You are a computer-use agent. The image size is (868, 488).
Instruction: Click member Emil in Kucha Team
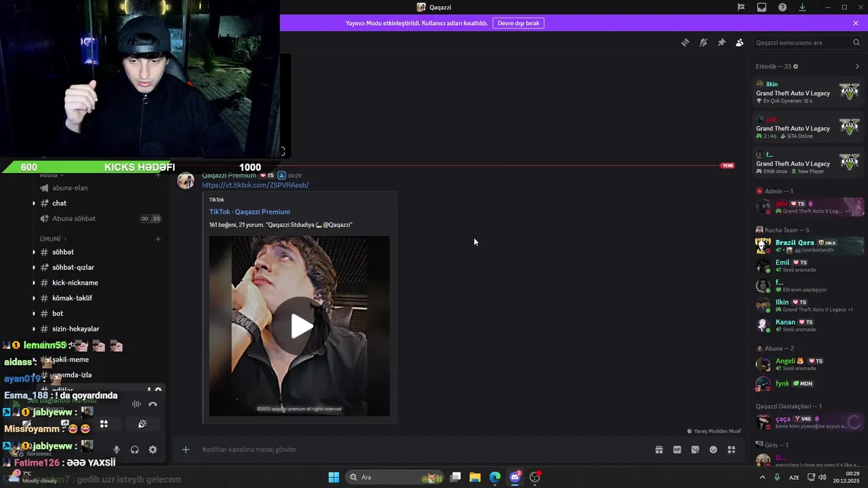(808, 266)
